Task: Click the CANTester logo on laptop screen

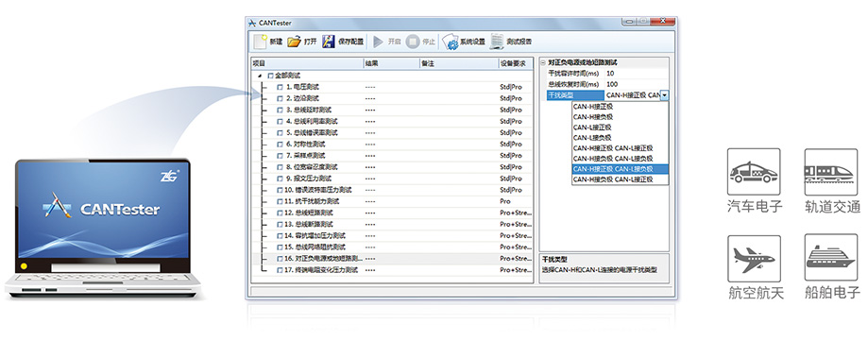Action: click(102, 207)
